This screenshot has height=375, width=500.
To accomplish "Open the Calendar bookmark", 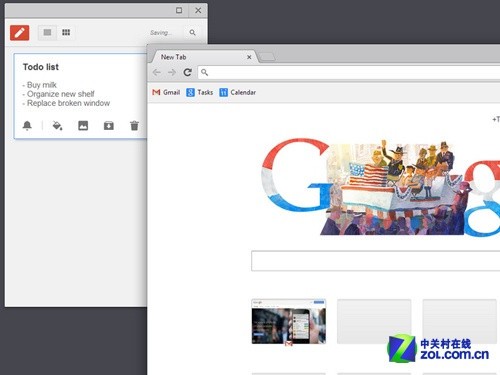I will (238, 92).
